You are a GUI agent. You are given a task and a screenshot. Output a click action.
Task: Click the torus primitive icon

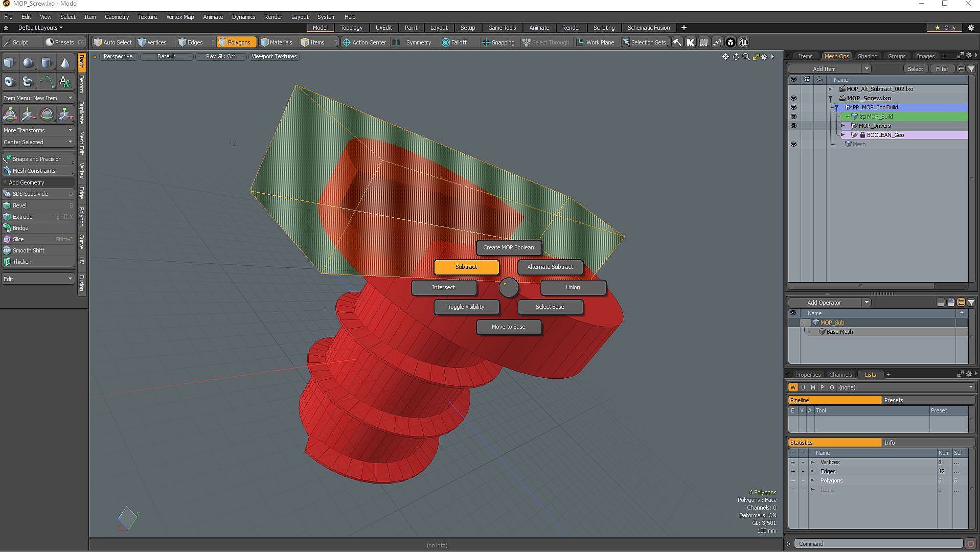coord(9,82)
